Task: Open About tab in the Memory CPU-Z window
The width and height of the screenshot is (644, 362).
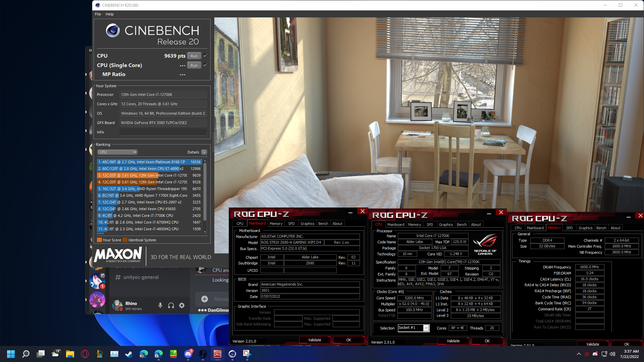Action: click(x=615, y=228)
